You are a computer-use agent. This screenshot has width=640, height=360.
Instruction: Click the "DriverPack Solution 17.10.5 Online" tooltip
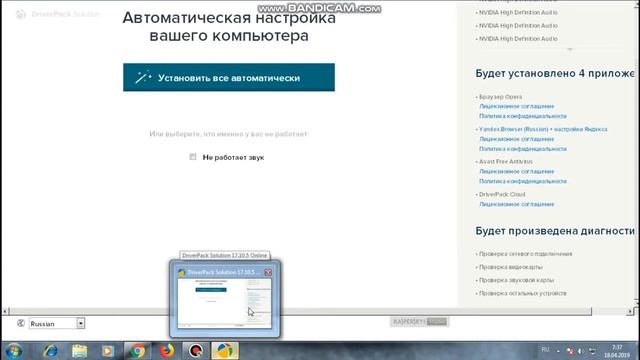224,255
